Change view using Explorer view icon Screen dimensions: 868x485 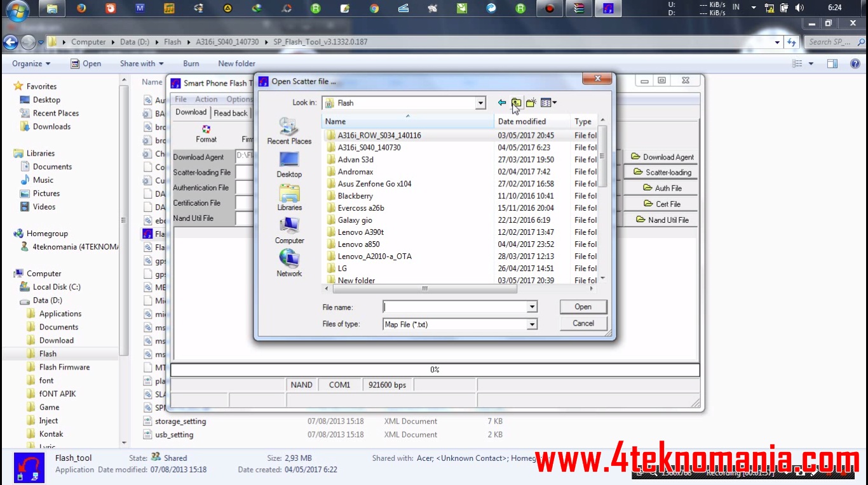(797, 63)
